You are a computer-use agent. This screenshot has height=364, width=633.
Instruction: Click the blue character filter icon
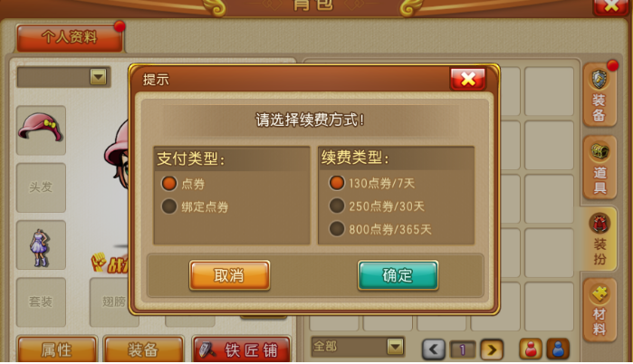[x=558, y=349]
